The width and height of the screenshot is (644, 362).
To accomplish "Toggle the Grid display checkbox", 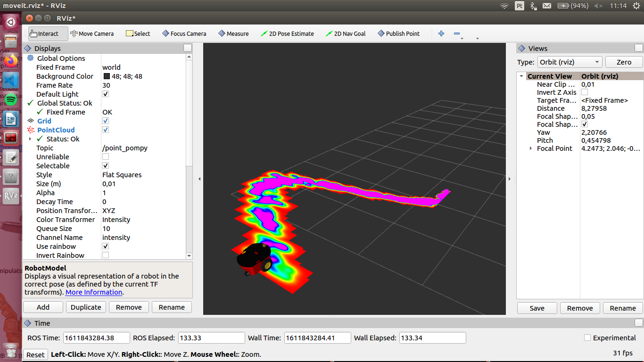I will [x=106, y=121].
